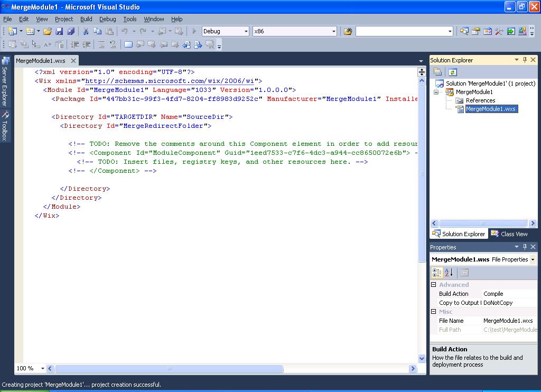Open the Server Explorer side panel

(5, 82)
